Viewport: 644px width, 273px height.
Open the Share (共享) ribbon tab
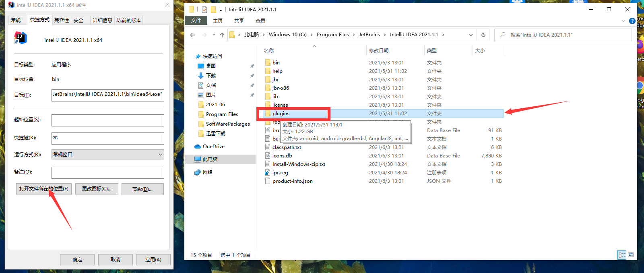click(239, 21)
